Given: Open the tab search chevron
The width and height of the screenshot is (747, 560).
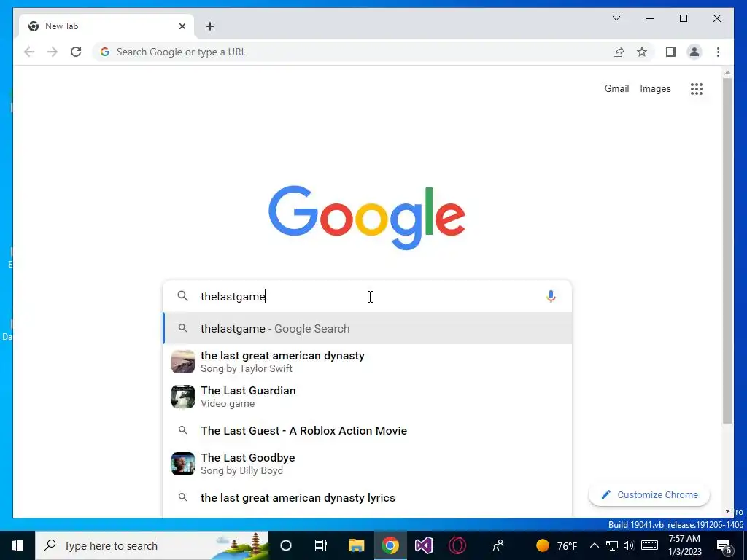Looking at the screenshot, I should coord(616,18).
